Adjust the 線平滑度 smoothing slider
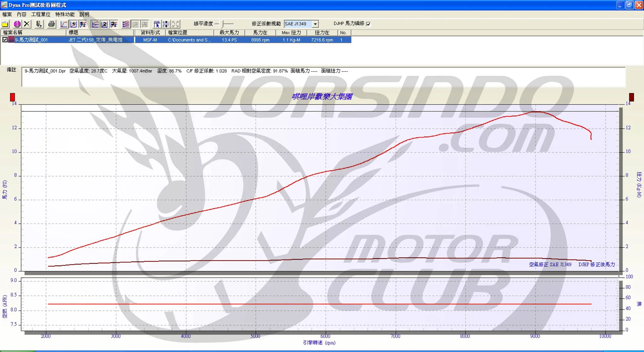The height and width of the screenshot is (352, 644). [x=223, y=24]
